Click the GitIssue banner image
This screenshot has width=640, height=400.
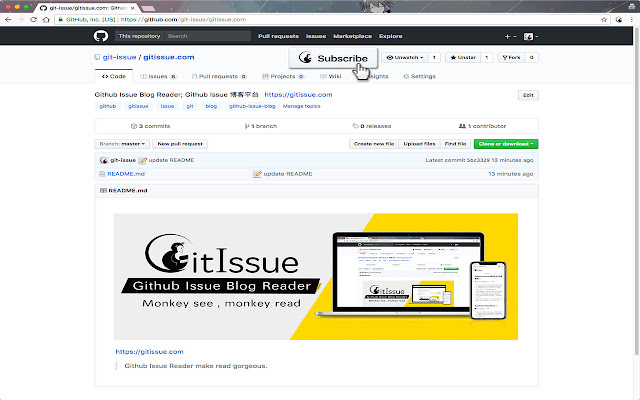point(316,276)
